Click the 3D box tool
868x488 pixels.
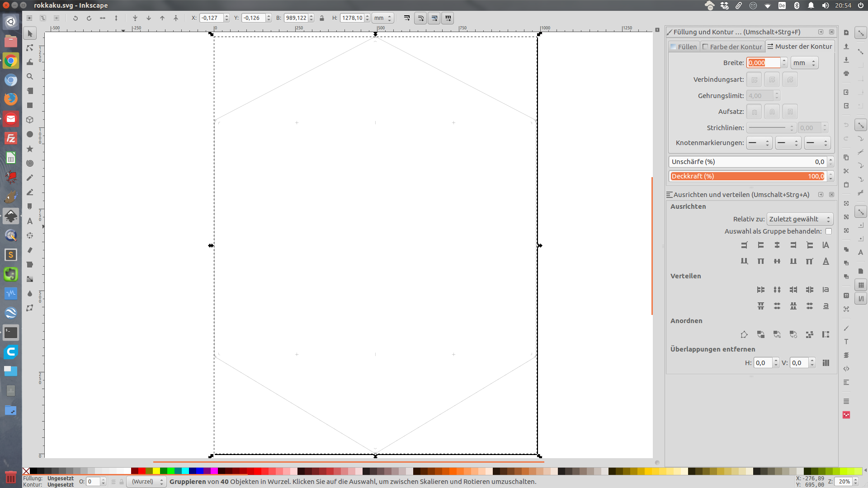click(30, 120)
